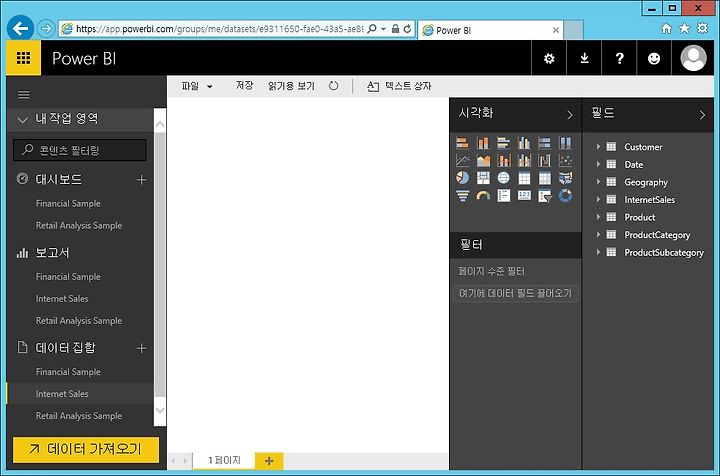Select the 1 페이지 page tab
Image resolution: width=720 pixels, height=476 pixels.
point(224,460)
